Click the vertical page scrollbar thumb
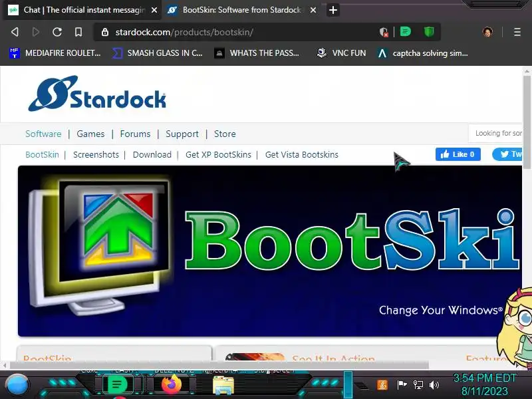 click(x=527, y=122)
